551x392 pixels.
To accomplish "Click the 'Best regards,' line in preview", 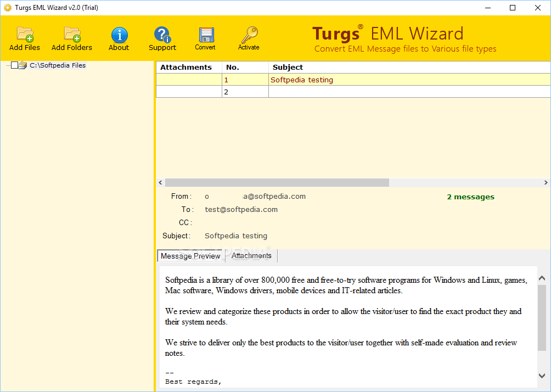I will point(193,382).
